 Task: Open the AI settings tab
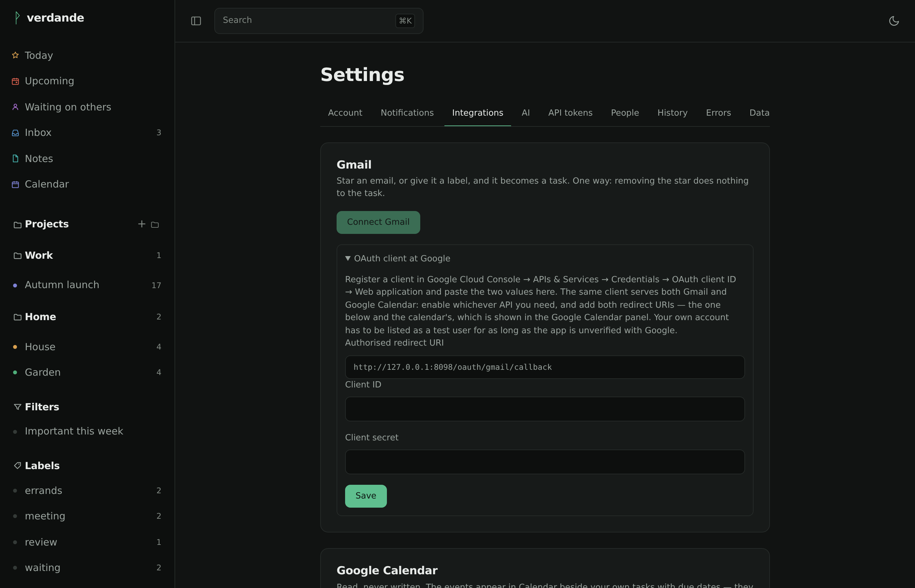coord(525,113)
